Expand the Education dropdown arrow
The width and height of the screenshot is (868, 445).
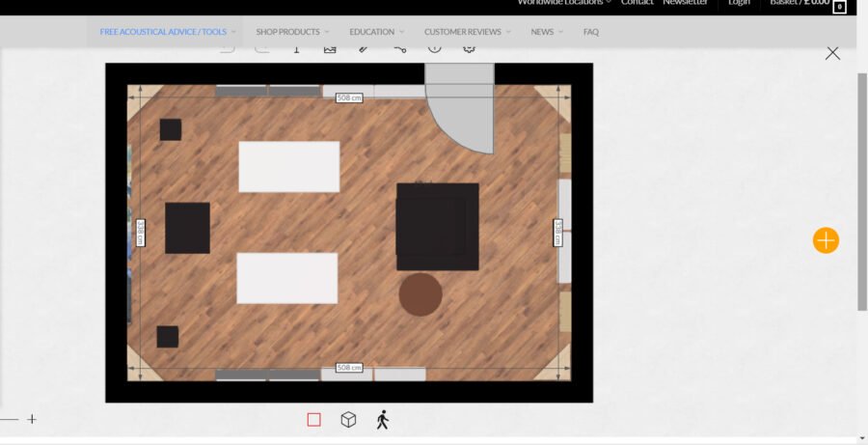pos(401,32)
